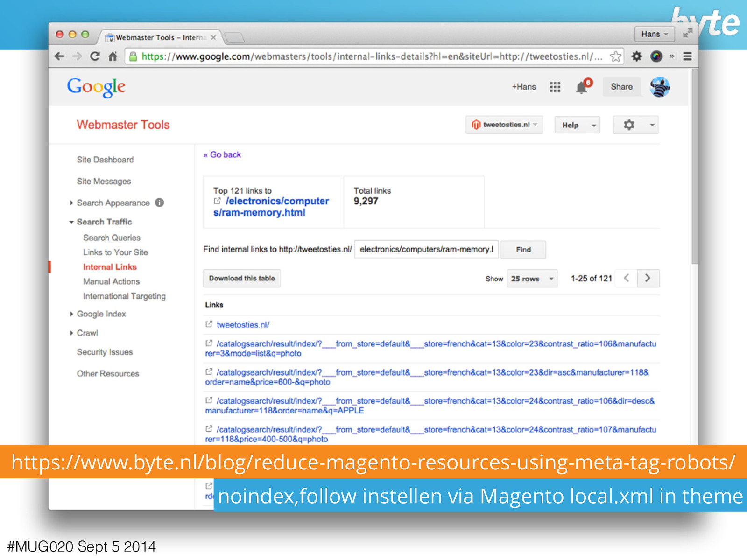Open the Help dropdown
The width and height of the screenshot is (747, 560).
(578, 125)
